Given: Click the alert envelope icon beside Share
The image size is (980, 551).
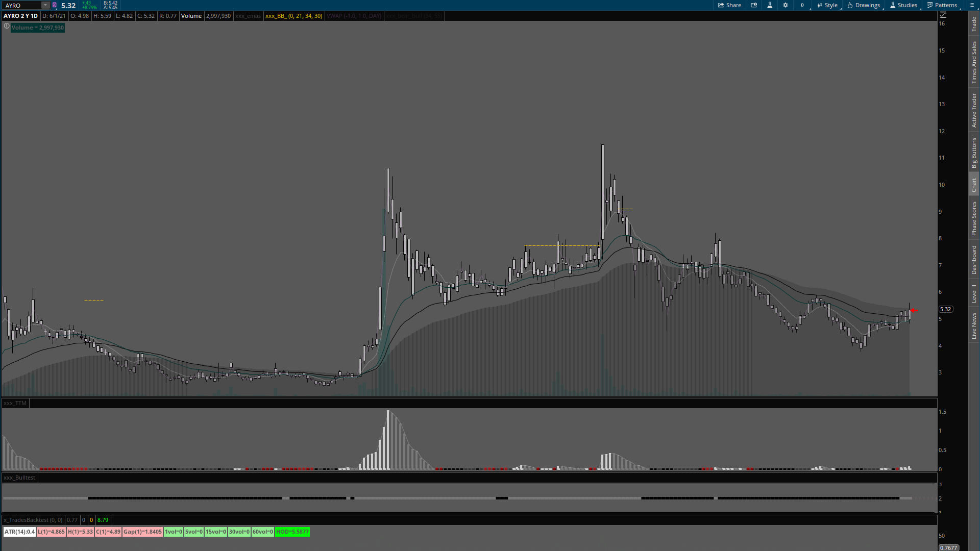Looking at the screenshot, I should tap(754, 5).
